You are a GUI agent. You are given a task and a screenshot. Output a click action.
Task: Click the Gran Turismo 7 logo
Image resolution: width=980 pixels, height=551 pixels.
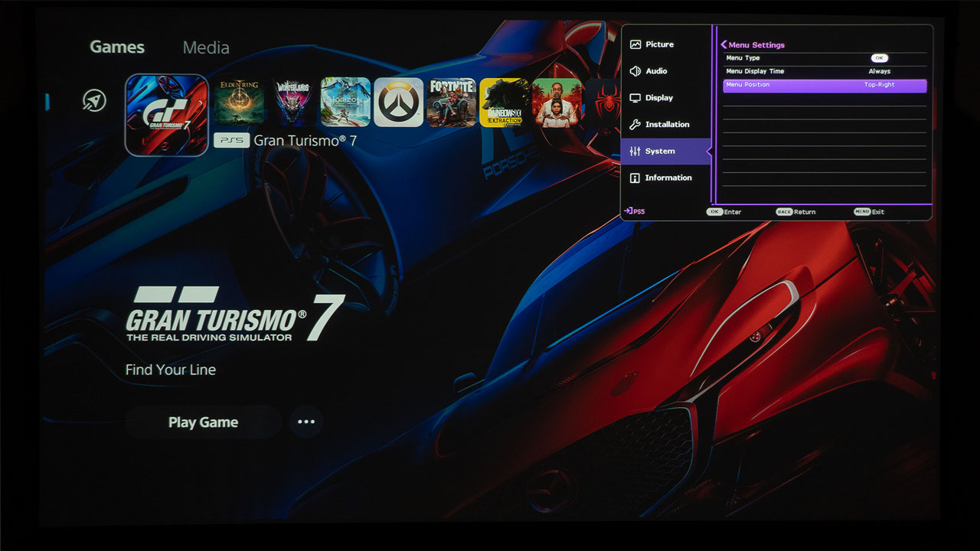pyautogui.click(x=235, y=314)
